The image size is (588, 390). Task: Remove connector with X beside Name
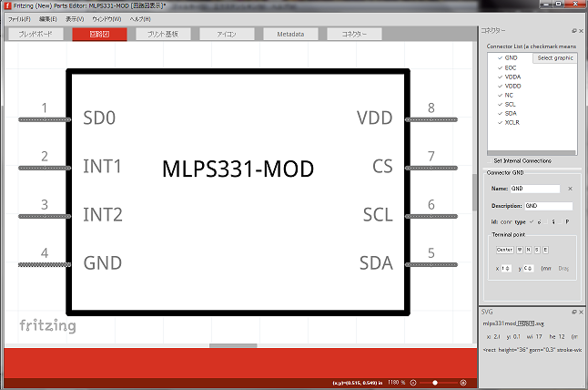point(570,189)
